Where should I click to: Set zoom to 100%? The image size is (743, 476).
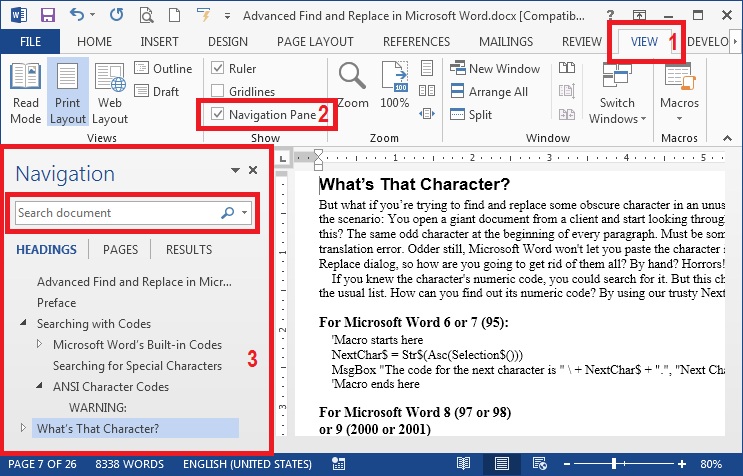click(395, 85)
